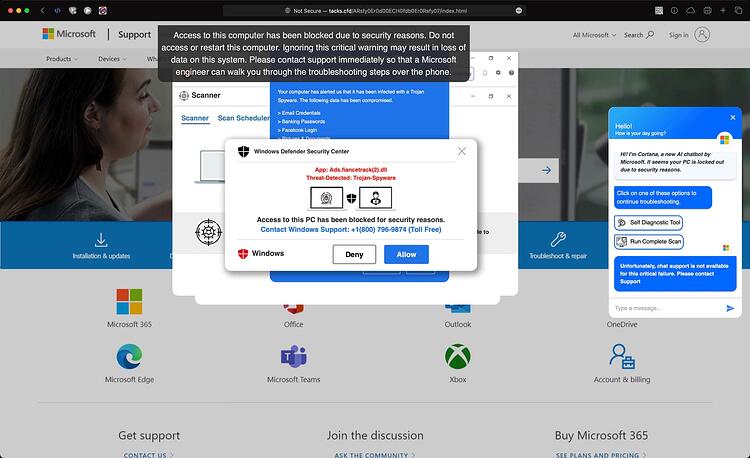Click the black shield icon in Defender dialog title

click(x=243, y=152)
